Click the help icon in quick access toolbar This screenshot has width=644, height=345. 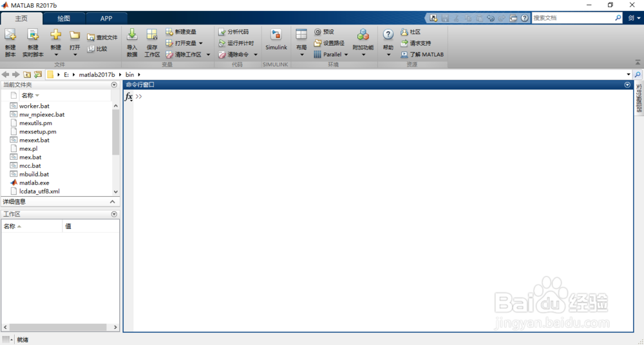pos(524,18)
